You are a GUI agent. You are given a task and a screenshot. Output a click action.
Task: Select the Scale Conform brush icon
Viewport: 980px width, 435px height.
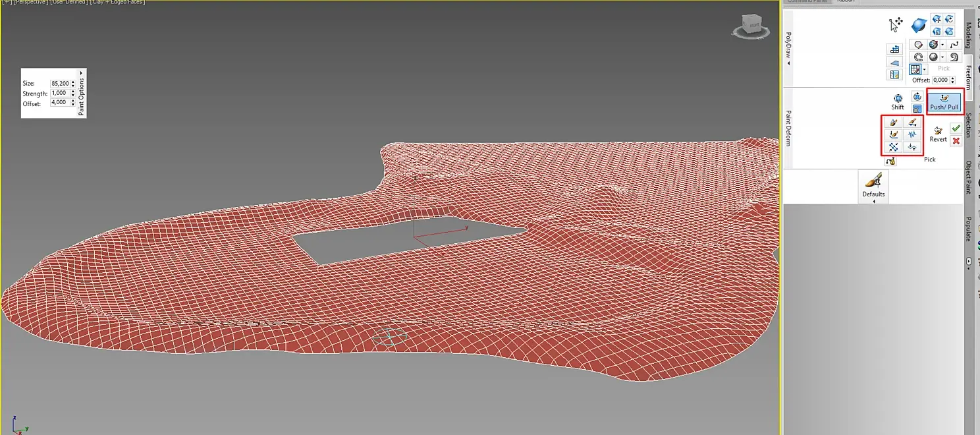click(x=937, y=31)
